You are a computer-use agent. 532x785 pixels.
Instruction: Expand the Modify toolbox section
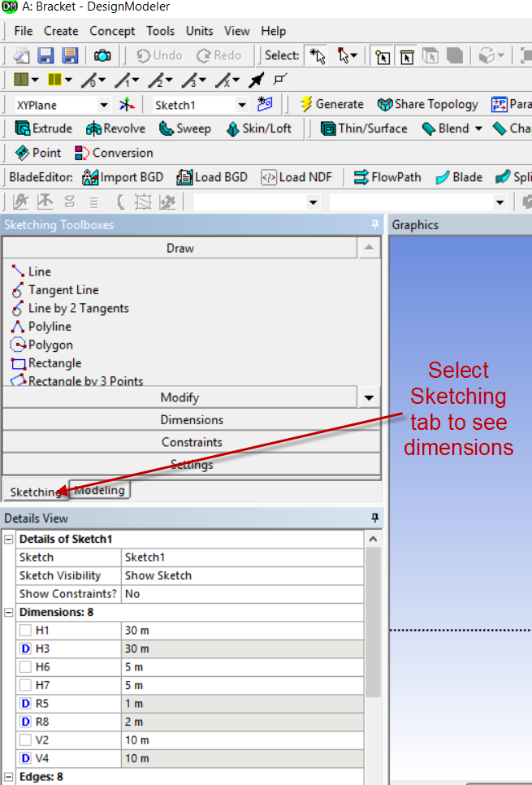pyautogui.click(x=180, y=397)
